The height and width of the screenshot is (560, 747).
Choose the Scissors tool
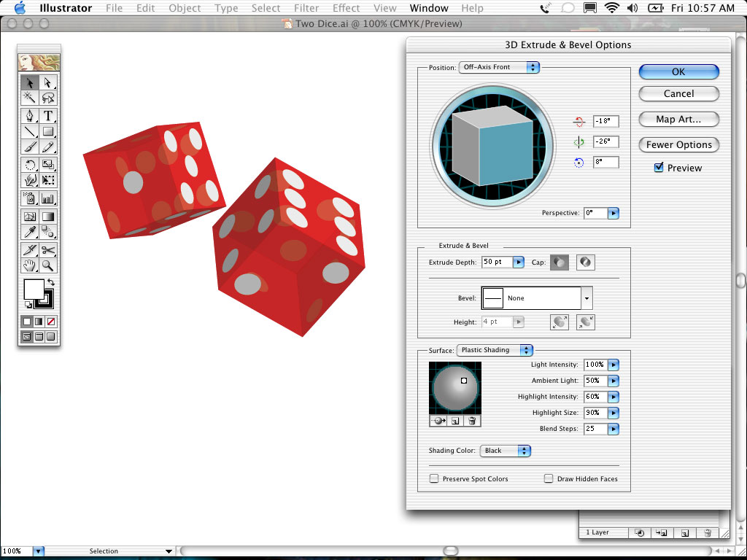pyautogui.click(x=48, y=249)
